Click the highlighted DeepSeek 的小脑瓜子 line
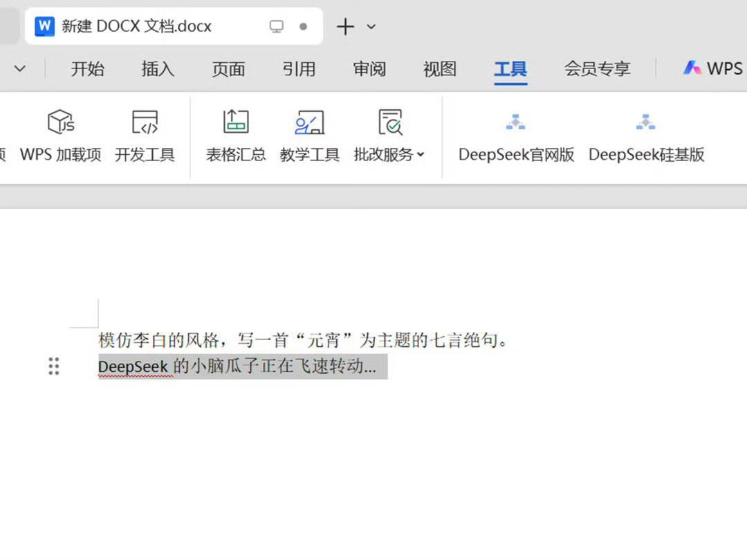 pos(243,366)
